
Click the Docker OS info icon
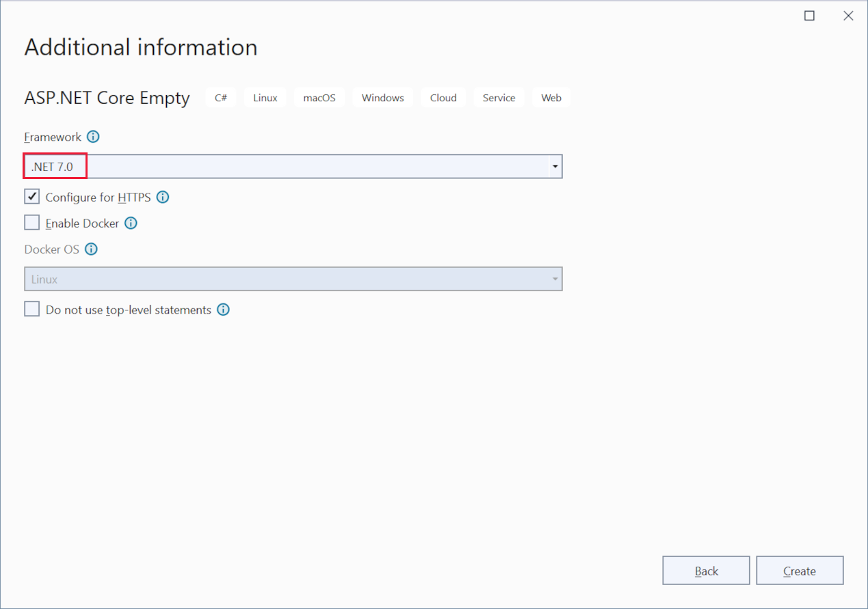pyautogui.click(x=91, y=249)
